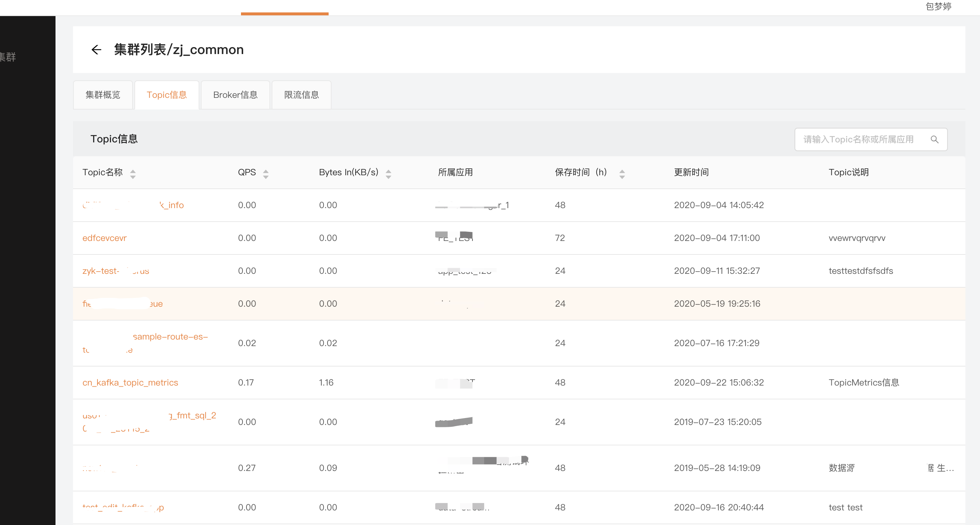Open the cn_kafka_topic_metrics topic link
The height and width of the screenshot is (525, 980).
click(x=130, y=382)
